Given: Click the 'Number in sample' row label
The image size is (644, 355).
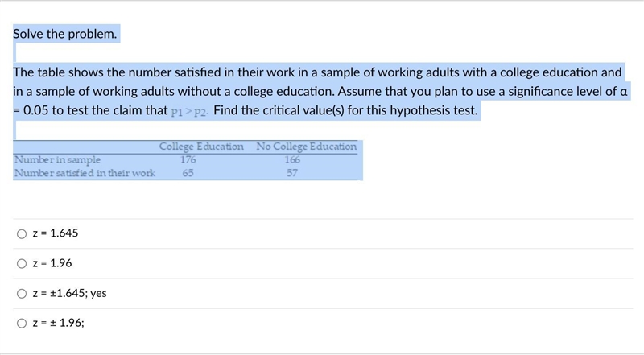Looking at the screenshot, I should coord(57,159).
